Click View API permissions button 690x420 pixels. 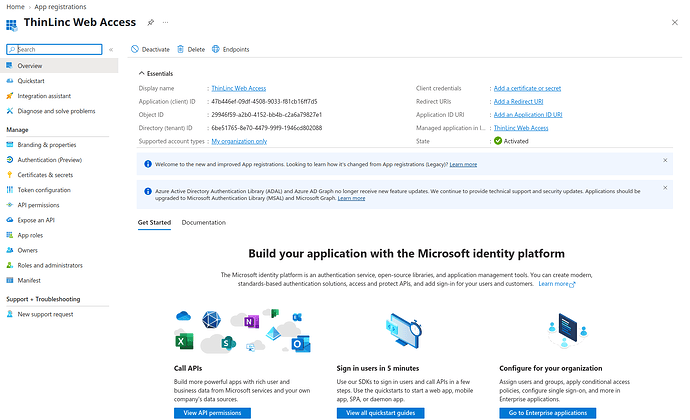(x=212, y=413)
